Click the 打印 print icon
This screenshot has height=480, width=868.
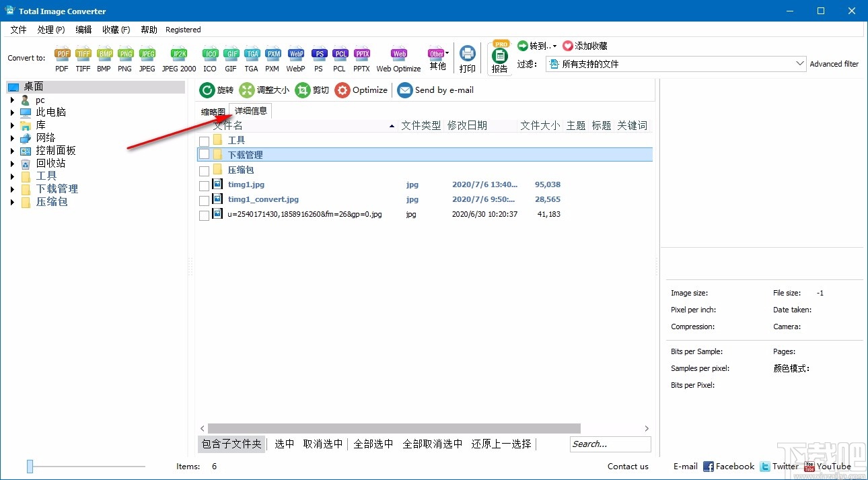[x=467, y=59]
